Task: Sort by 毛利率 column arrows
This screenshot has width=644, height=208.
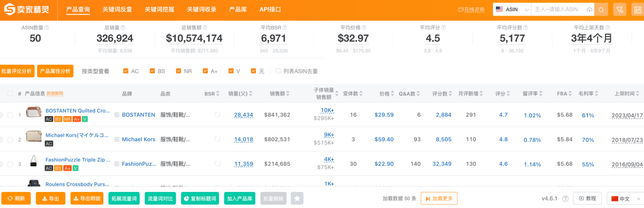Action: coord(597,94)
